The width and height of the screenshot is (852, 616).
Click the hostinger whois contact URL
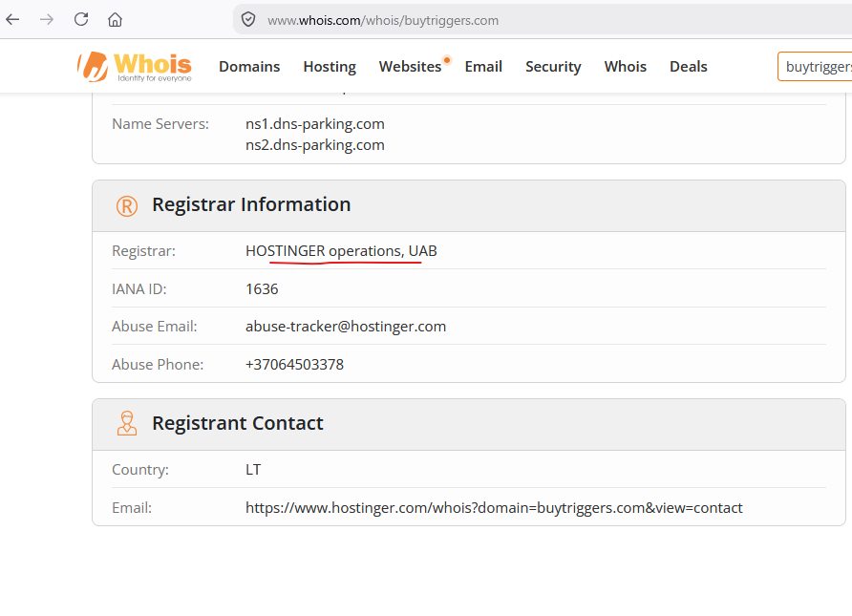(x=494, y=508)
